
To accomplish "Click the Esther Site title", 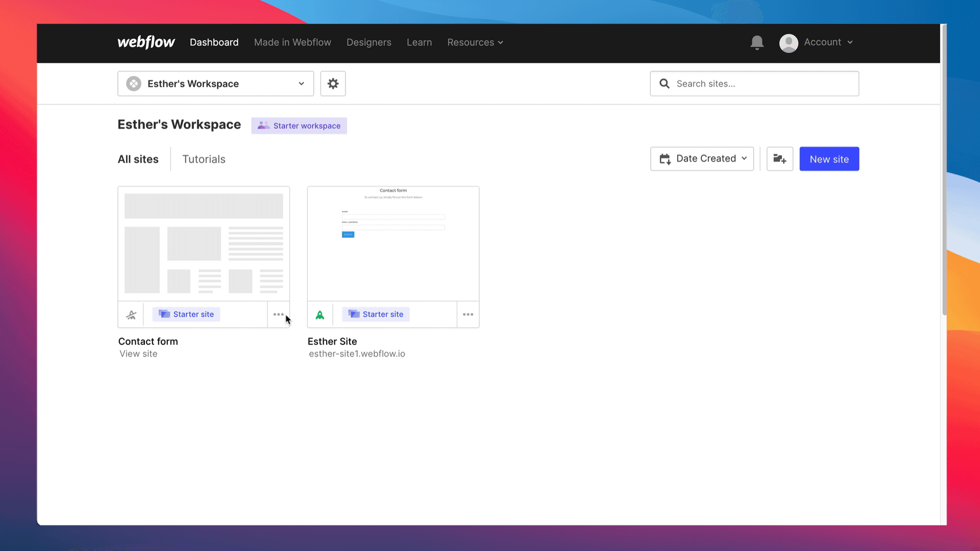I will pos(332,341).
